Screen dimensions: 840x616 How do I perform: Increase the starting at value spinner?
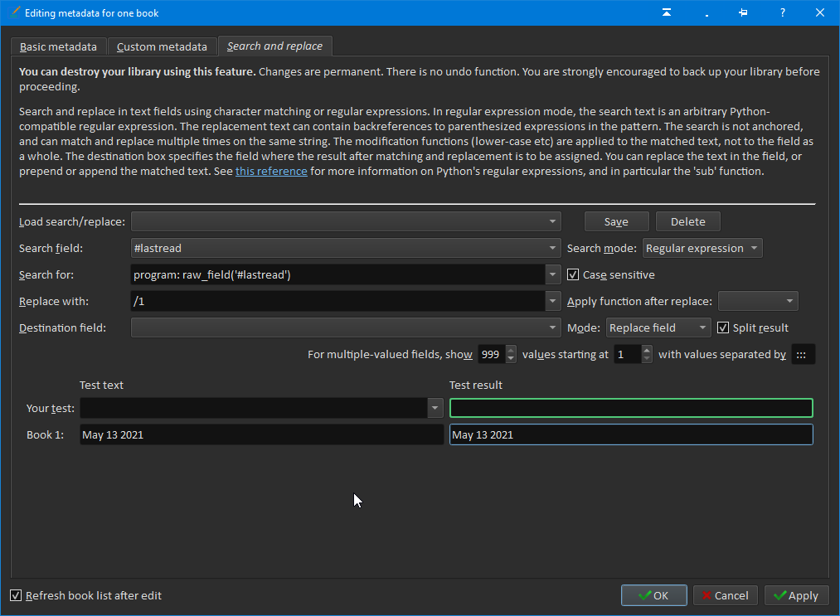[647, 350]
